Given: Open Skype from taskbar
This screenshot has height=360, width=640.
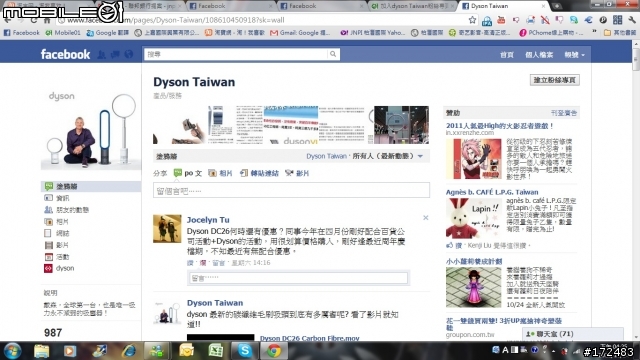Looking at the screenshot, I should point(244,351).
